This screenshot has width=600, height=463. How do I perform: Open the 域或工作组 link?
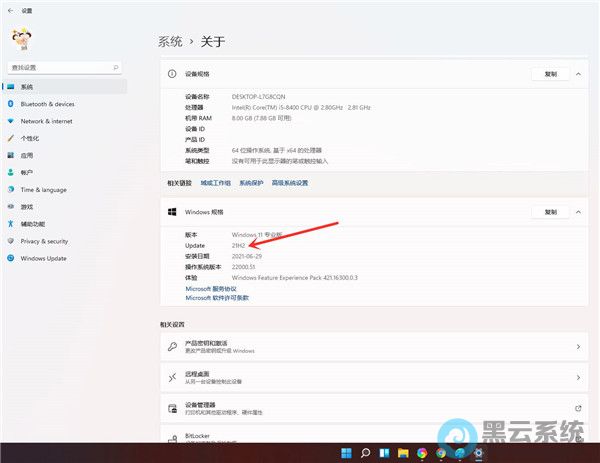[x=216, y=183]
